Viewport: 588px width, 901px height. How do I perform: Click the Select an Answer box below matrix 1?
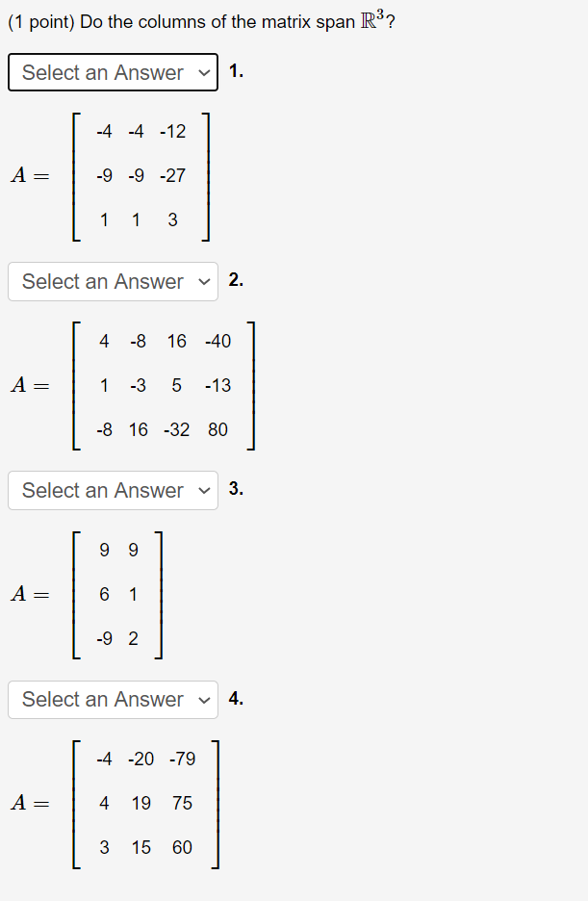click(x=113, y=281)
